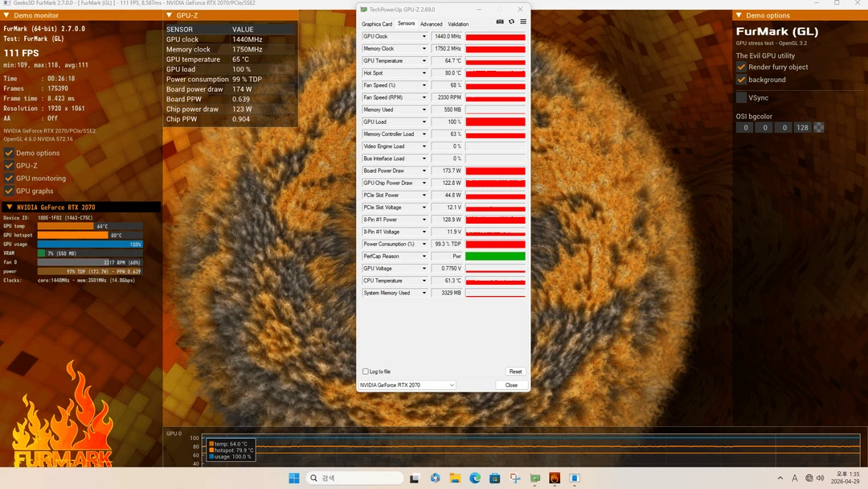Click the green PerfCap Reason bar
The height and width of the screenshot is (489, 868).
coord(495,256)
